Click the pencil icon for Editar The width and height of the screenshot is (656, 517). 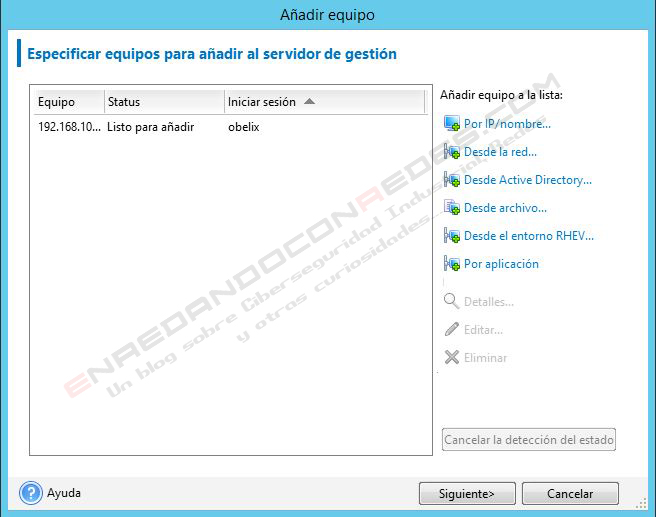tap(451, 330)
